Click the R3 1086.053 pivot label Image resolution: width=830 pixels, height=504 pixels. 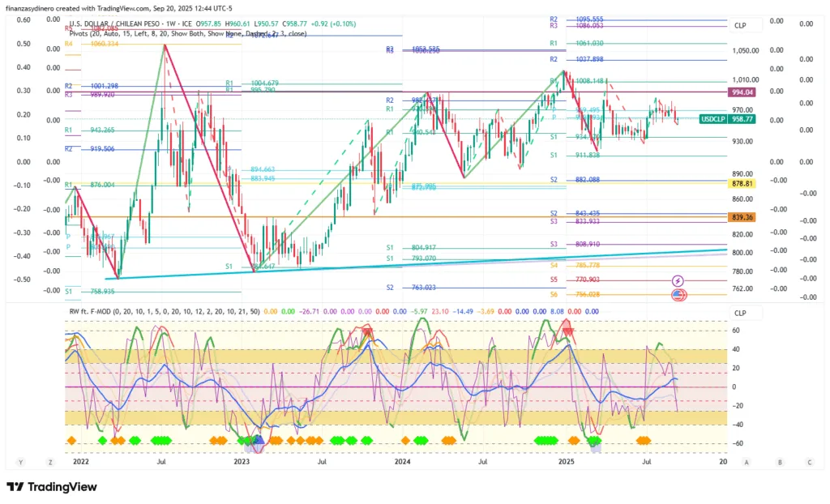click(577, 25)
